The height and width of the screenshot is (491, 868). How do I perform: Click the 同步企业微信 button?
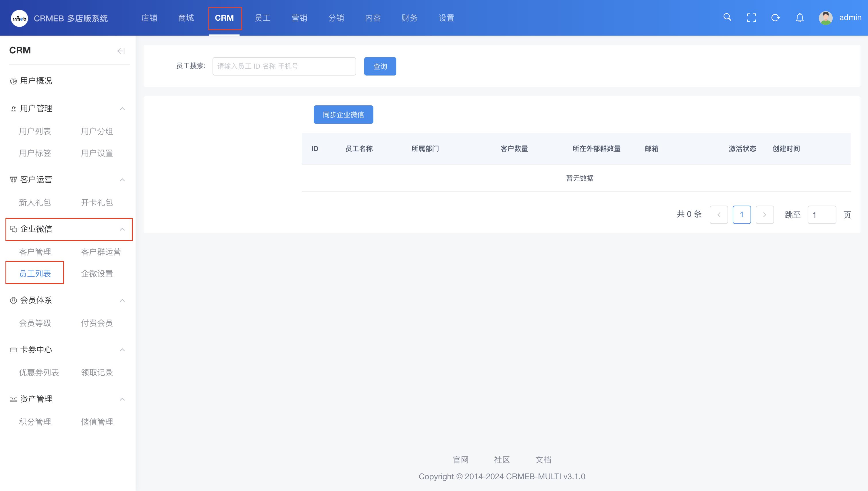tap(343, 115)
